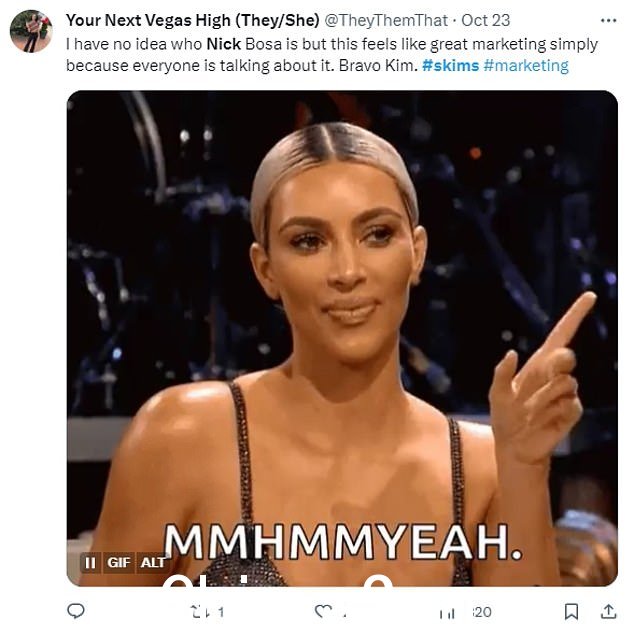Open the Kim GIF media full view
The height and width of the screenshot is (634, 634).
click(x=342, y=338)
